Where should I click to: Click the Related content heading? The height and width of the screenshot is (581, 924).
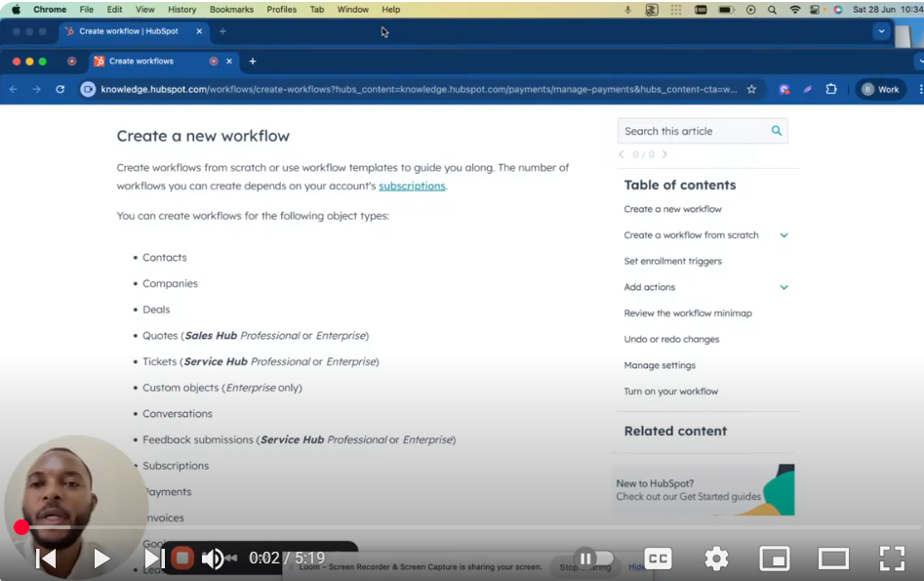(x=675, y=432)
